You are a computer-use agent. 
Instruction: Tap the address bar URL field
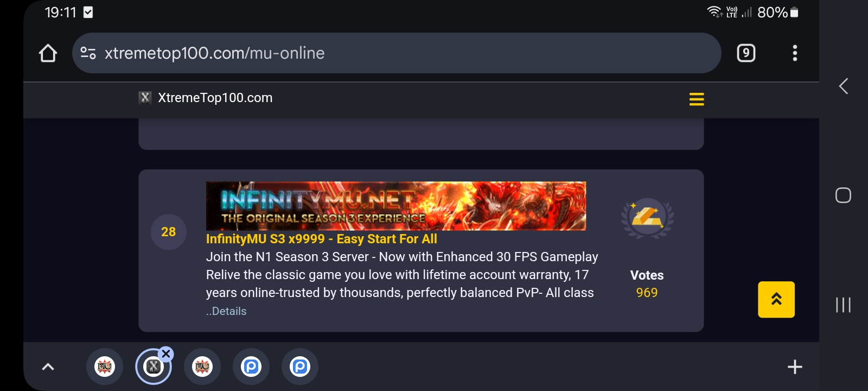point(397,53)
